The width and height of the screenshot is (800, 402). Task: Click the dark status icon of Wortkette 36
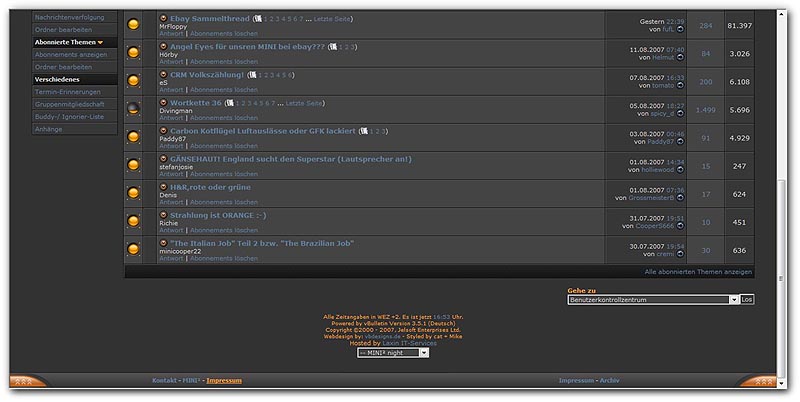point(133,109)
